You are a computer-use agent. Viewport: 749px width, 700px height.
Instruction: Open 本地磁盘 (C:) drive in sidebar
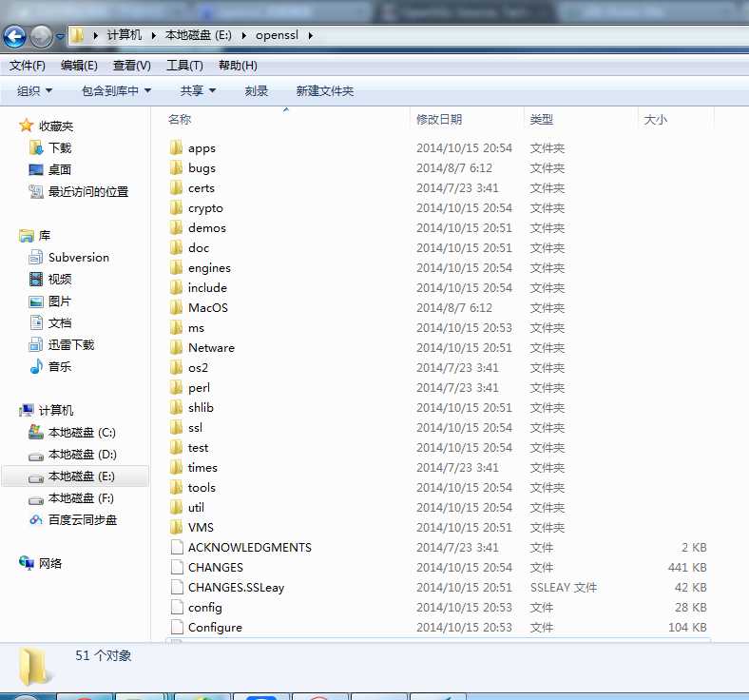72,433
